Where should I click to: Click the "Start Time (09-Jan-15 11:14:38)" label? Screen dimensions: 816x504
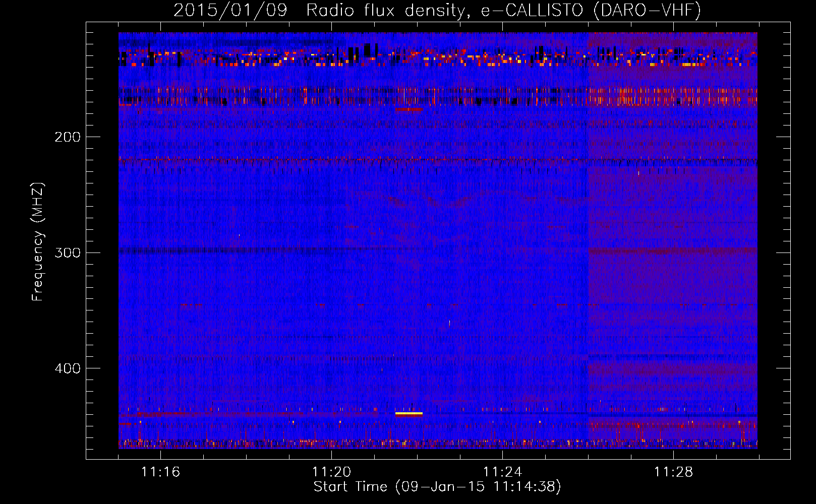[437, 487]
